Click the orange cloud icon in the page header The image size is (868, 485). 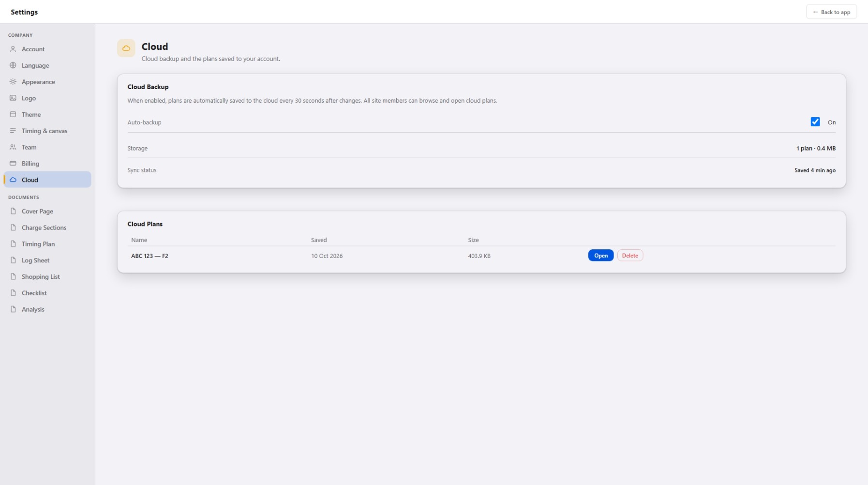click(x=126, y=48)
